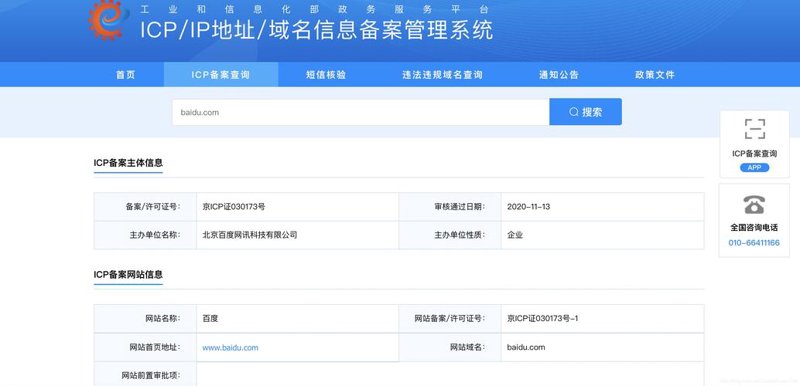Image resolution: width=800 pixels, height=386 pixels.
Task: Click the 网站域名 label cell
Action: (x=449, y=347)
